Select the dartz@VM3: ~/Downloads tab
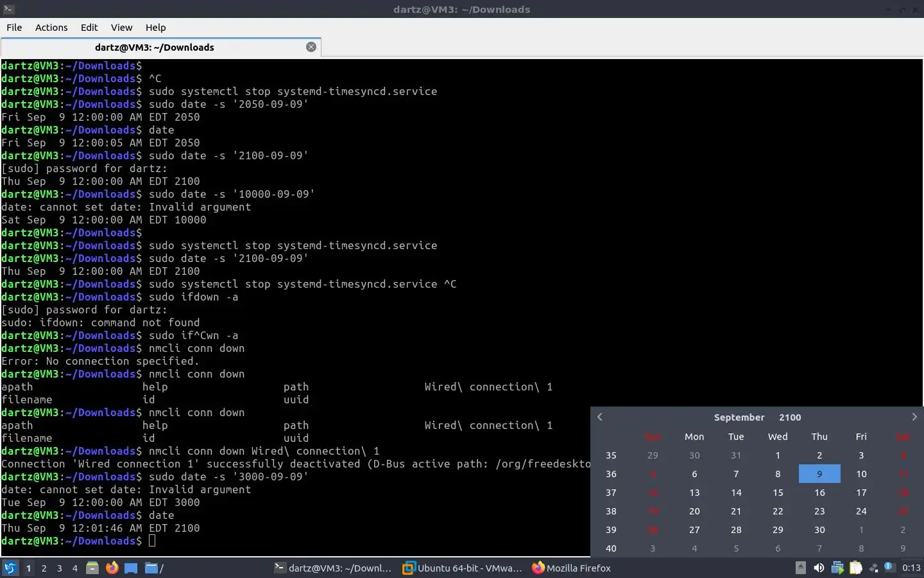Viewport: 924px width, 578px height. (160, 47)
